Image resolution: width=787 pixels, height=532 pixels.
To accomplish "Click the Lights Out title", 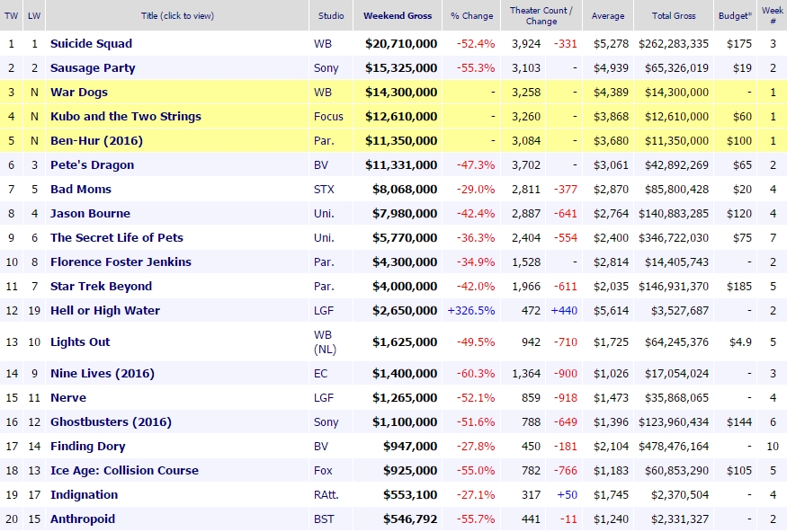I will (x=80, y=342).
